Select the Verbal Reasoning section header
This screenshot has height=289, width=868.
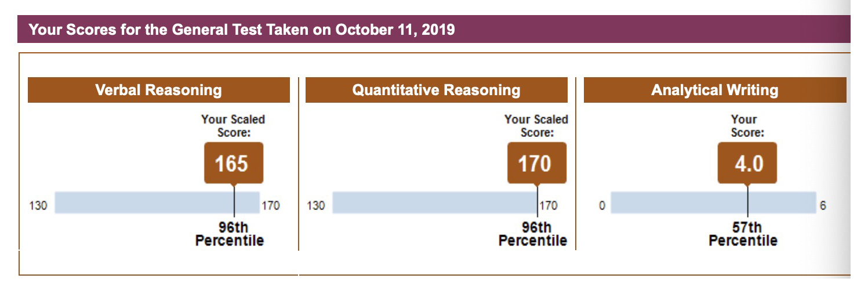point(158,90)
